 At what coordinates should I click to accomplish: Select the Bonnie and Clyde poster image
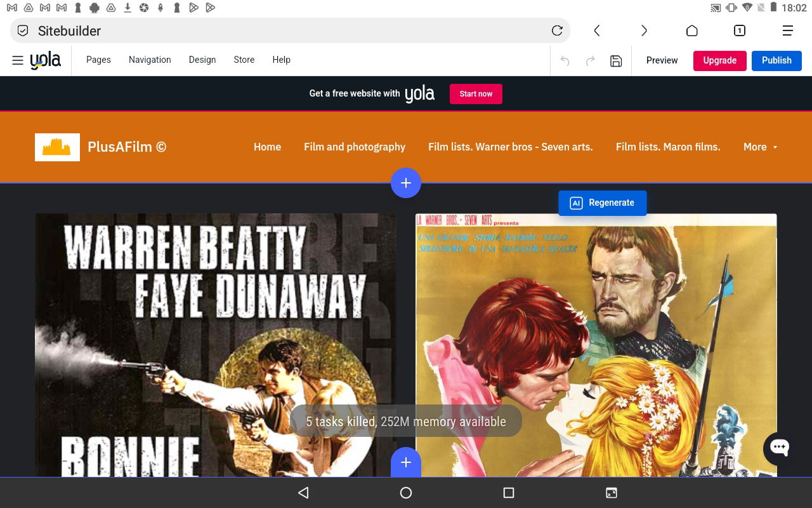click(x=216, y=345)
